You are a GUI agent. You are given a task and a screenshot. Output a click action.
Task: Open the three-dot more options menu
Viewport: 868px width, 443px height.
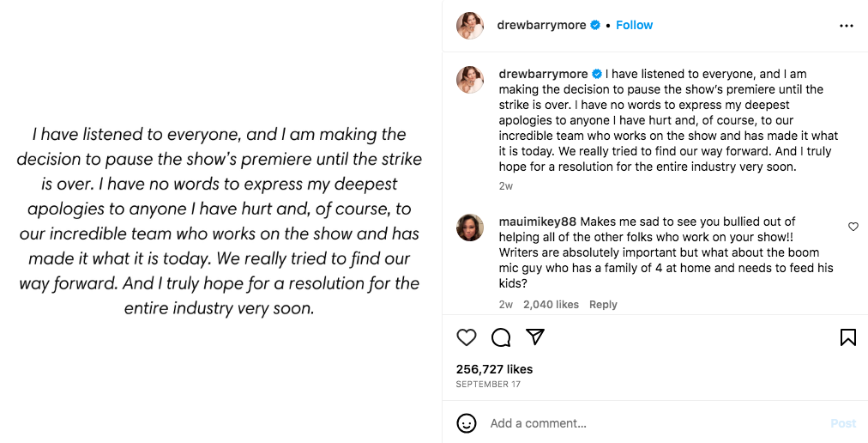click(847, 26)
